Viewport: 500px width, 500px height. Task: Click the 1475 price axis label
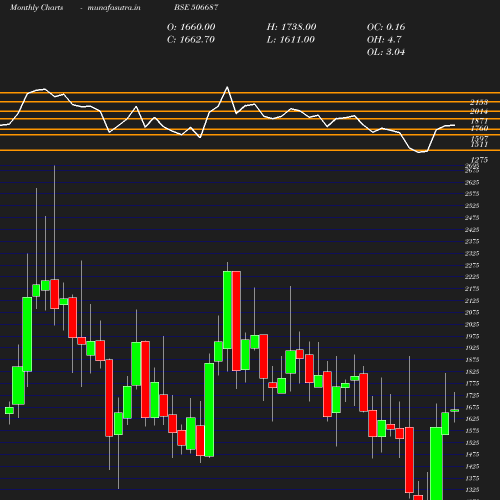(472, 454)
